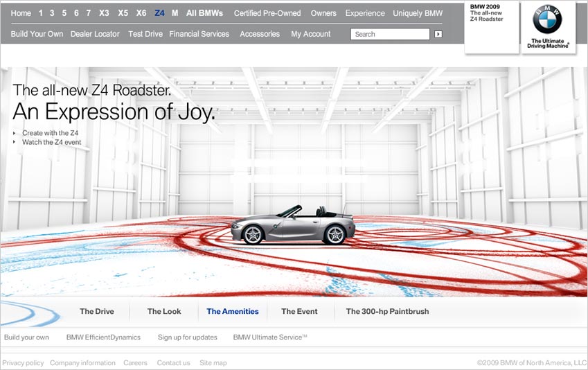Open Build Your Own in the header

coord(37,34)
